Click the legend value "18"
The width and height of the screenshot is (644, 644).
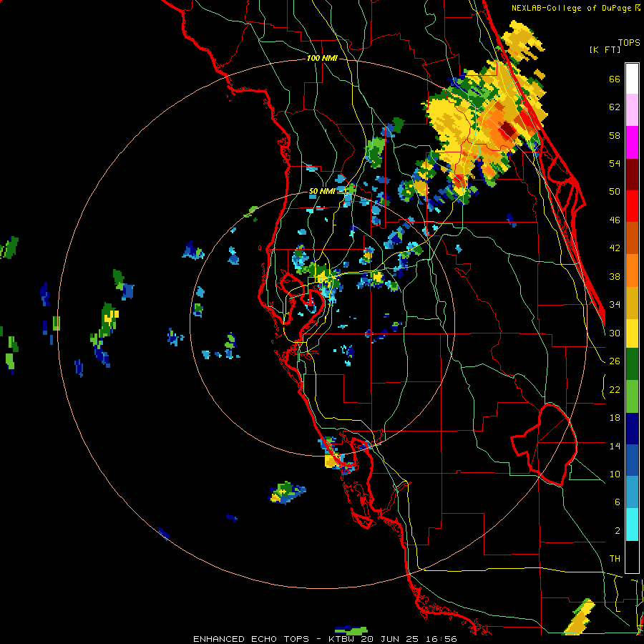click(x=615, y=418)
